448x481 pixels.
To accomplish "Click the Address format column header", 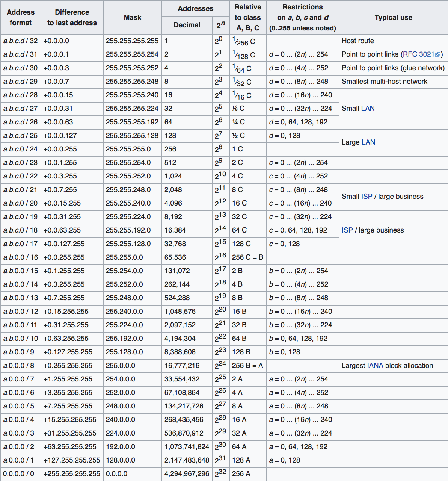I will 21,18.
